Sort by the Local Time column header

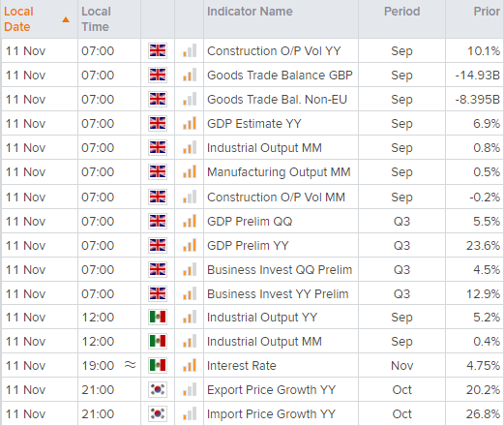coord(96,19)
